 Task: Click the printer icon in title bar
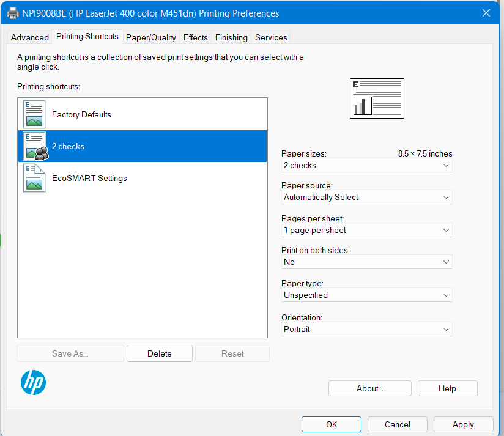coord(13,13)
